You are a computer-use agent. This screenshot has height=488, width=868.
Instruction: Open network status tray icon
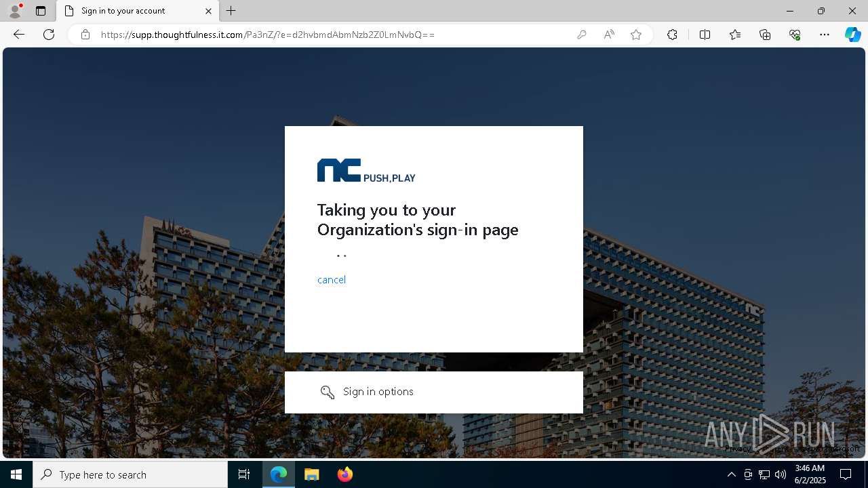764,474
